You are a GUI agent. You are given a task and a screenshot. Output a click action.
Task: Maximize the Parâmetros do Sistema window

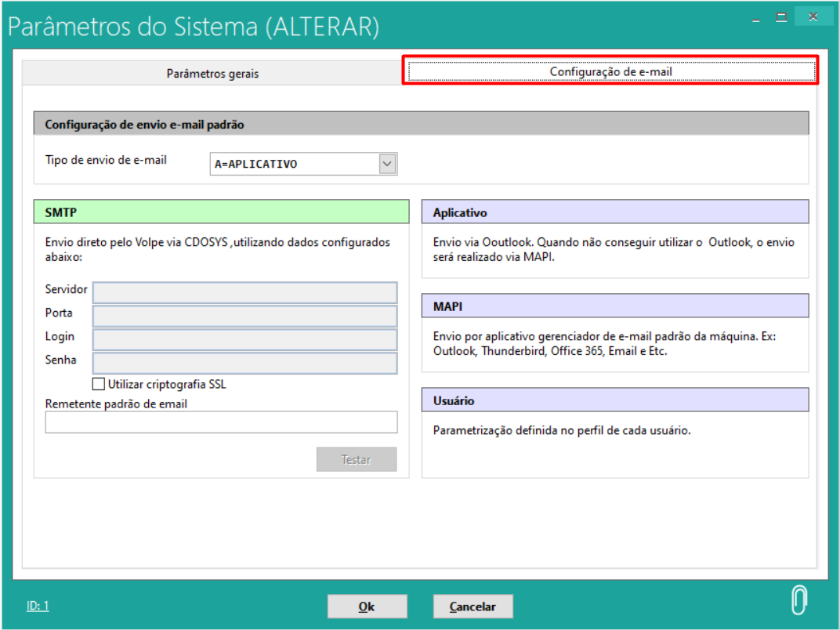tap(780, 16)
